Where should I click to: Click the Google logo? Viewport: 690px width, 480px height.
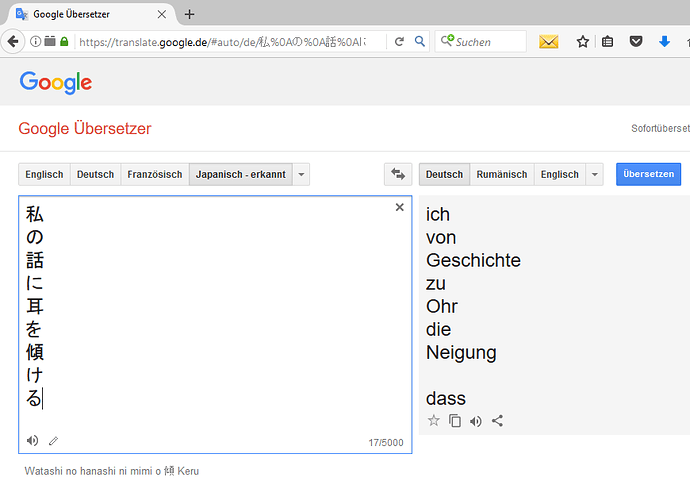point(56,82)
